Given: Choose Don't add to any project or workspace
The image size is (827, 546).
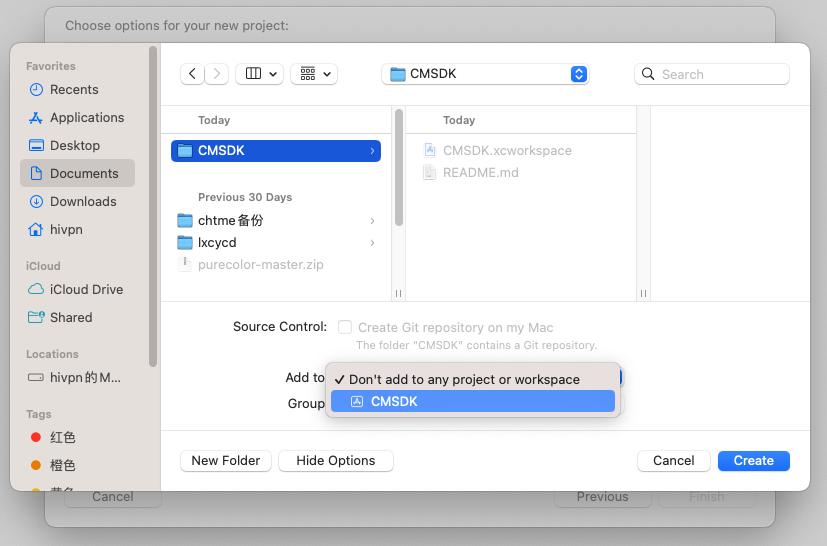Looking at the screenshot, I should 473,379.
